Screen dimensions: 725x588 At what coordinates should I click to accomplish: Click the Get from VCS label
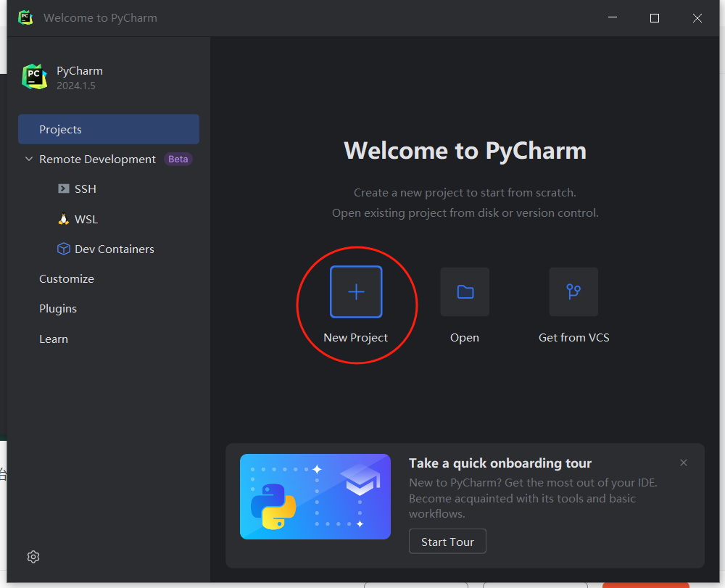[573, 337]
